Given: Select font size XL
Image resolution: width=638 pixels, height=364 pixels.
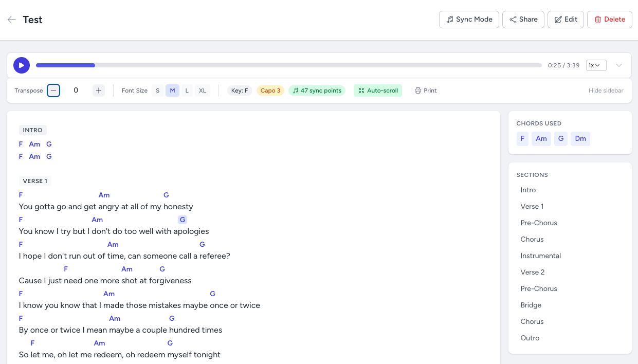Looking at the screenshot, I should click(202, 90).
